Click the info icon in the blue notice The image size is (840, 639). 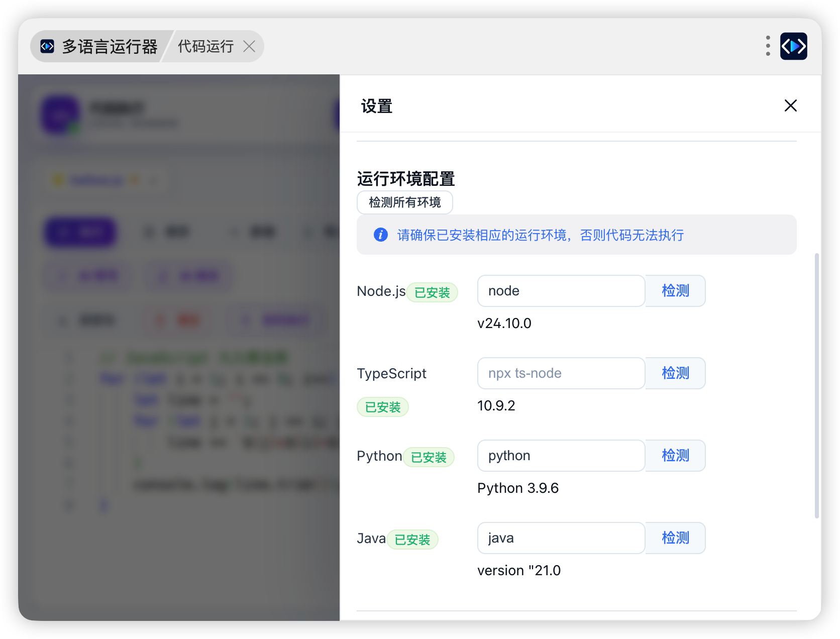tap(381, 235)
